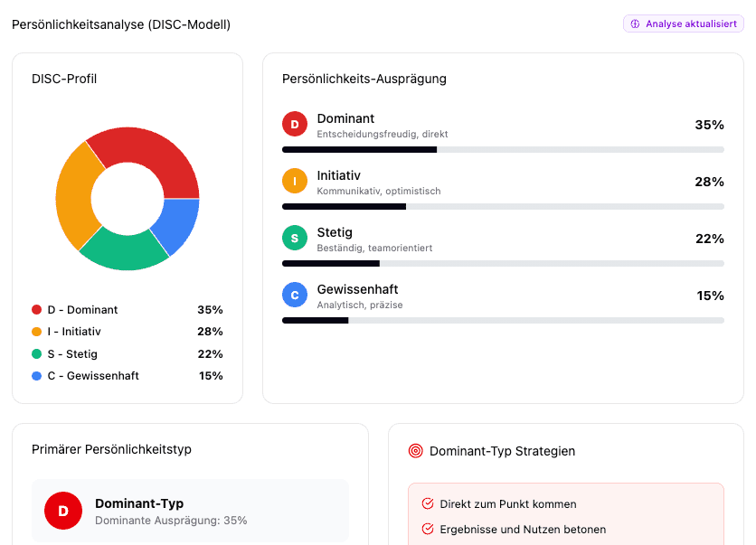Click the legend label C - Gewissenhaft

coord(93,376)
